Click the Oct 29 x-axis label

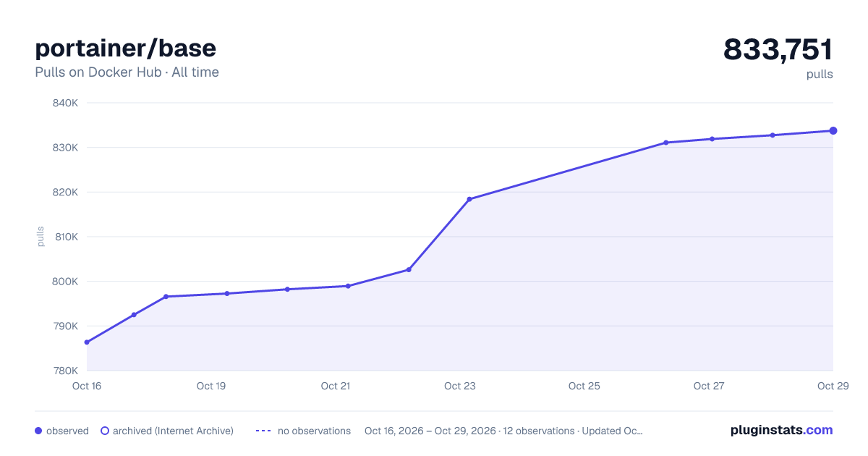click(833, 386)
